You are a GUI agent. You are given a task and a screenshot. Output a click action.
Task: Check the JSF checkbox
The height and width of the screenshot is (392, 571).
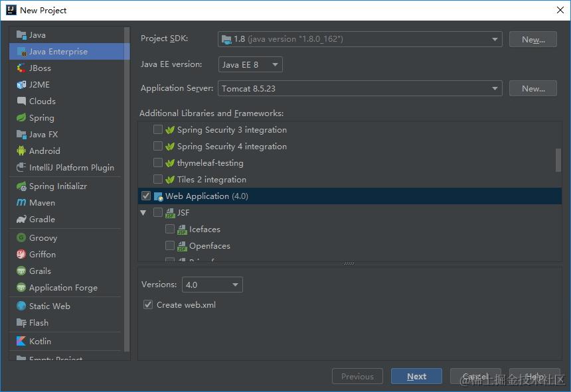[x=157, y=212]
